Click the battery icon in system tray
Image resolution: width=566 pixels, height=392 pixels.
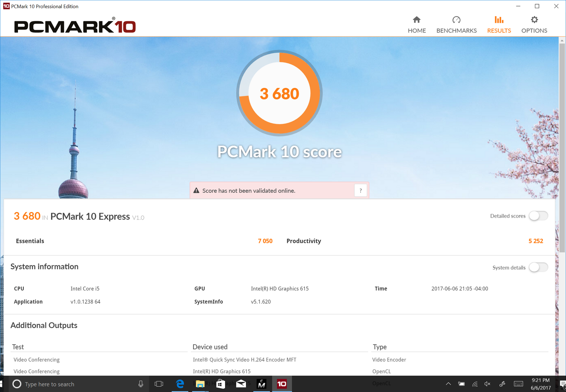click(461, 384)
